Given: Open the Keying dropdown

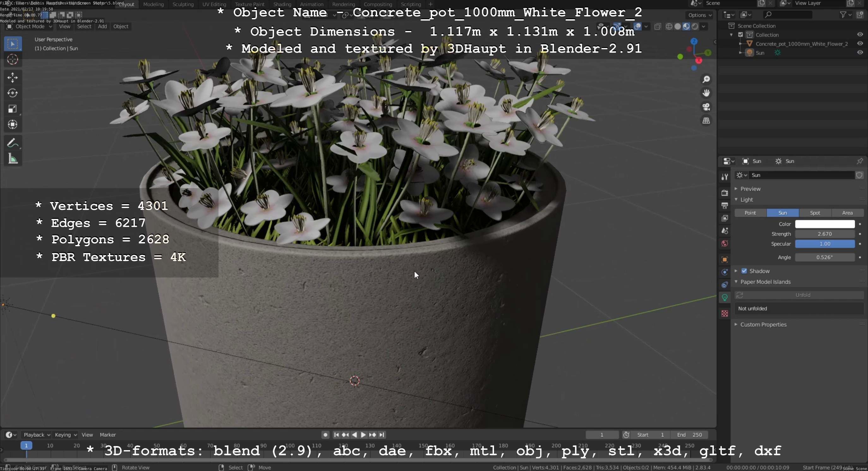Looking at the screenshot, I should 65,435.
